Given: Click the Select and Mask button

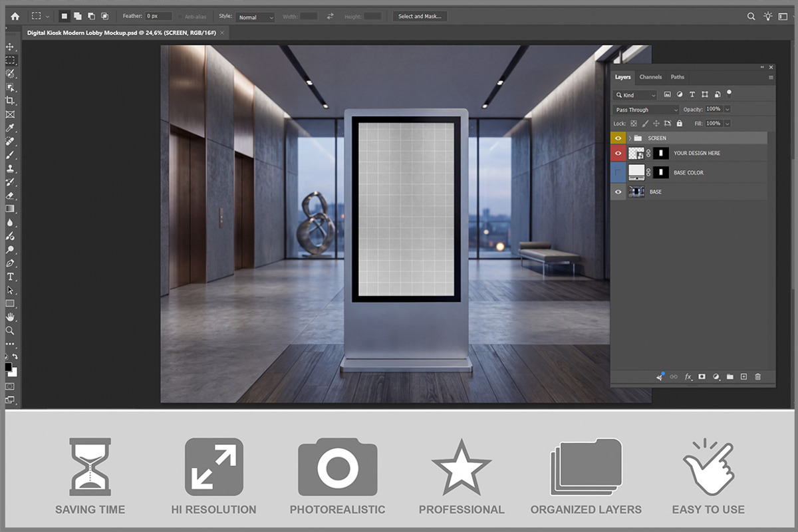Looking at the screenshot, I should [x=419, y=17].
